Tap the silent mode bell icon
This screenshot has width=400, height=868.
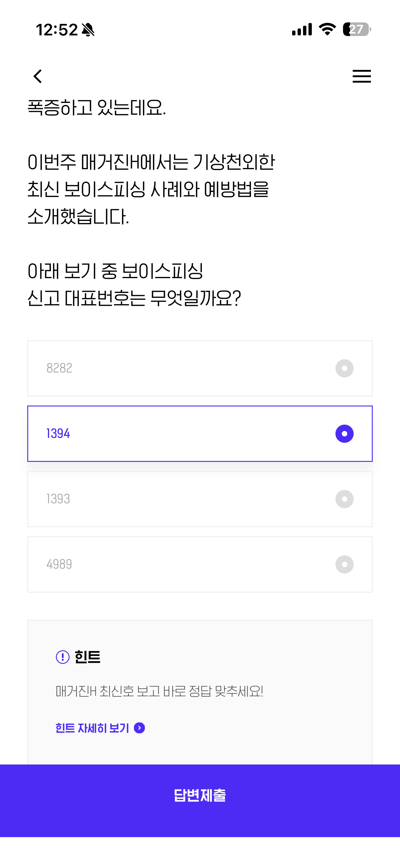pyautogui.click(x=88, y=30)
